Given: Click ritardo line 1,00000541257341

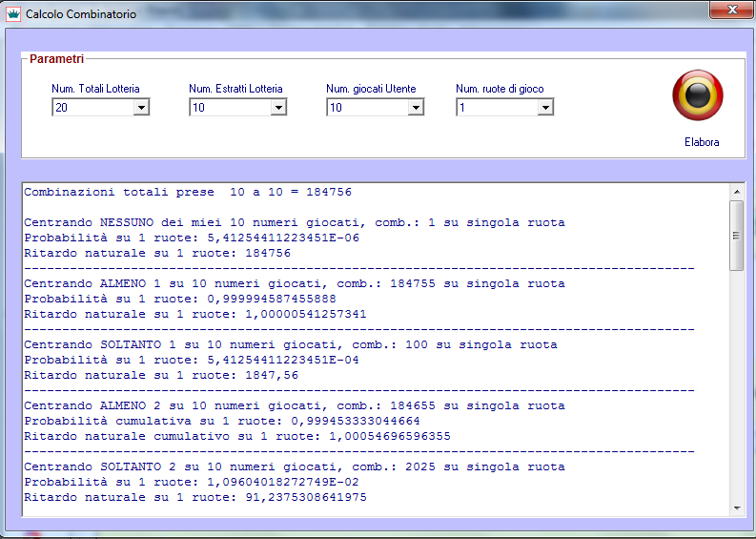Looking at the screenshot, I should coord(195,314).
